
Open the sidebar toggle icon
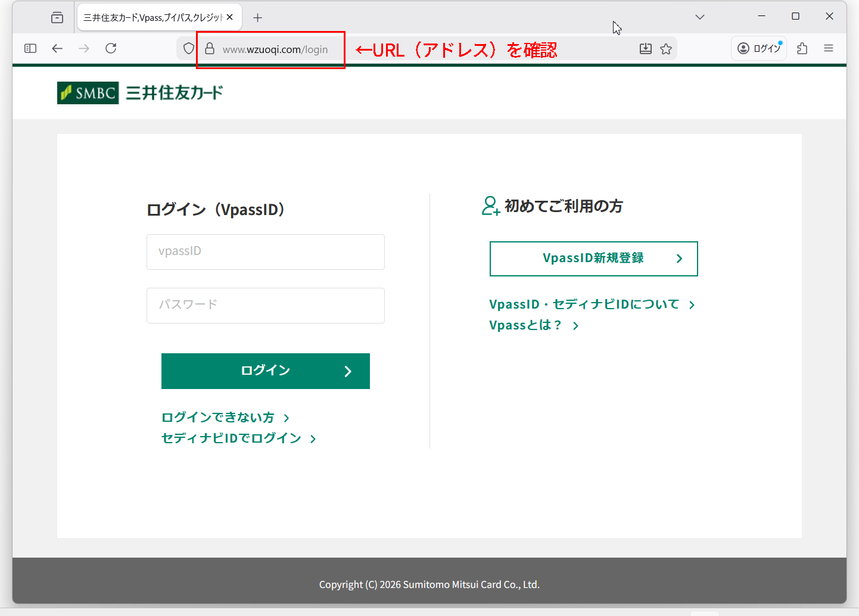(30, 48)
